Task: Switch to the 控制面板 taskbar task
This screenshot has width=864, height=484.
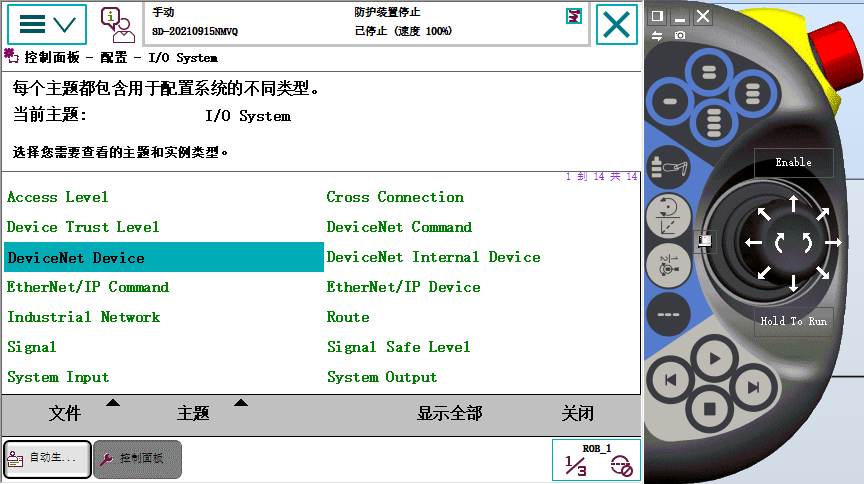Action: (138, 459)
